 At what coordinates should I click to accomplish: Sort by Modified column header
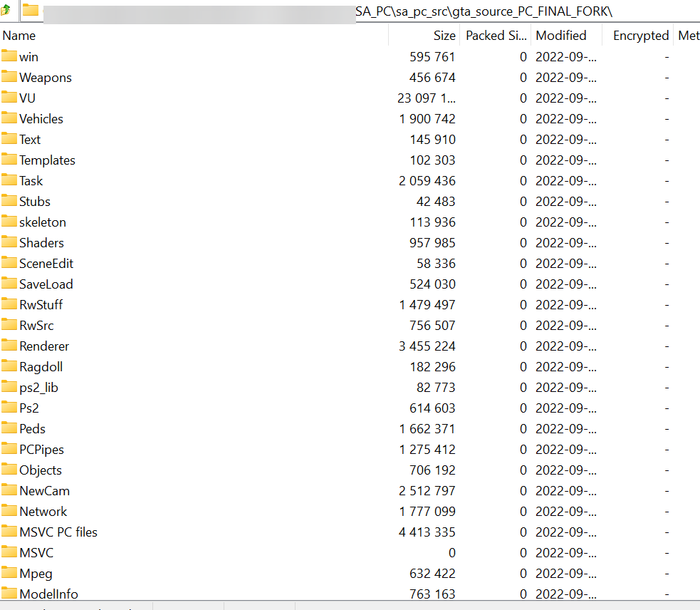(566, 36)
